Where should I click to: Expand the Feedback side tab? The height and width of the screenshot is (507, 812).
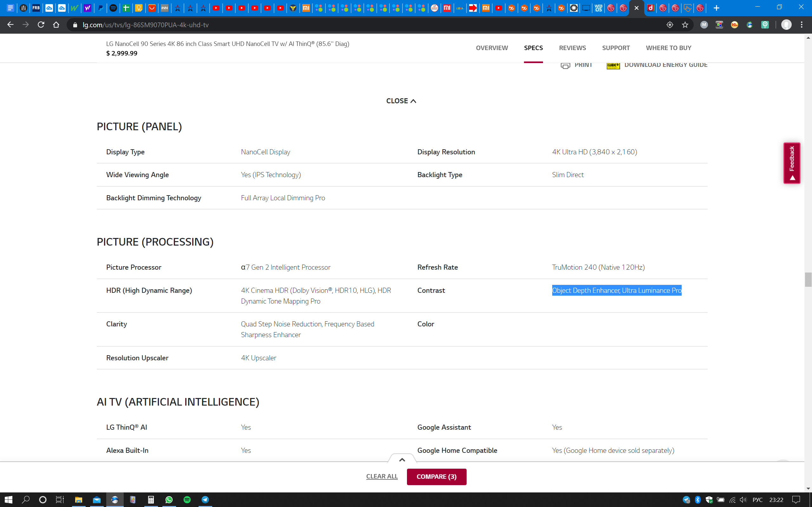point(792,163)
